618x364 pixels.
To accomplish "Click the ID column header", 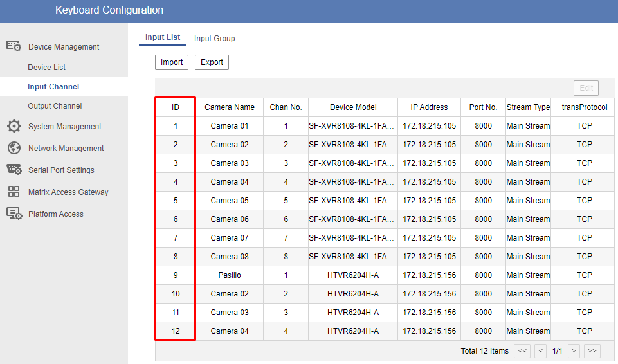I will point(176,107).
